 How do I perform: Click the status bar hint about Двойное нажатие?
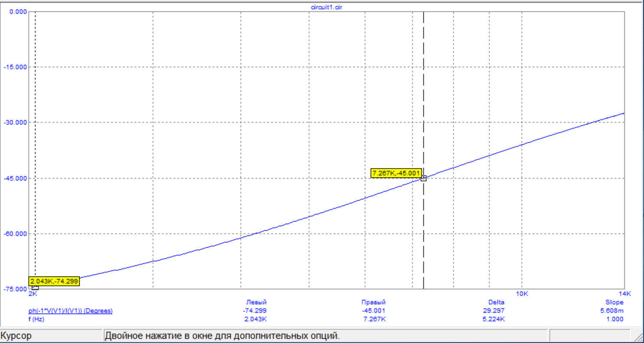(222, 336)
